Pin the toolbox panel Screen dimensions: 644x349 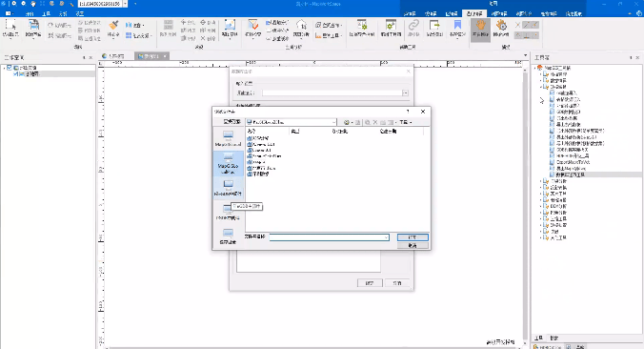pyautogui.click(x=631, y=57)
